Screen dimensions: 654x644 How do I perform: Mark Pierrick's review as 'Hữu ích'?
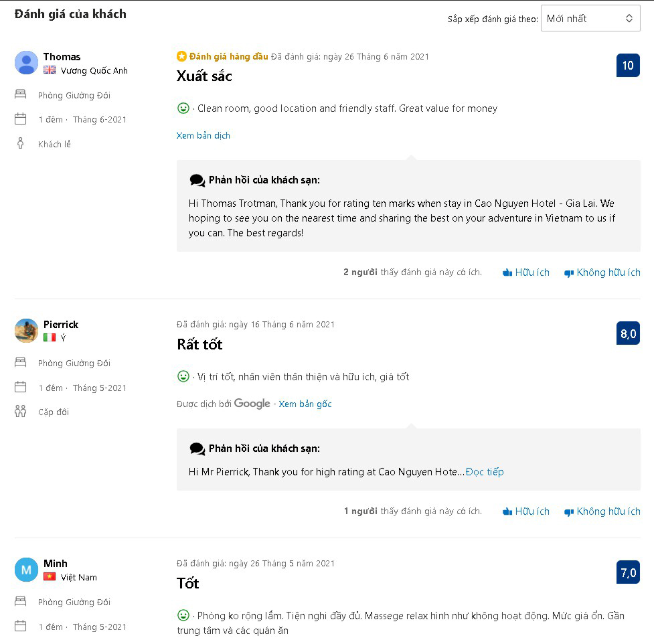(526, 511)
